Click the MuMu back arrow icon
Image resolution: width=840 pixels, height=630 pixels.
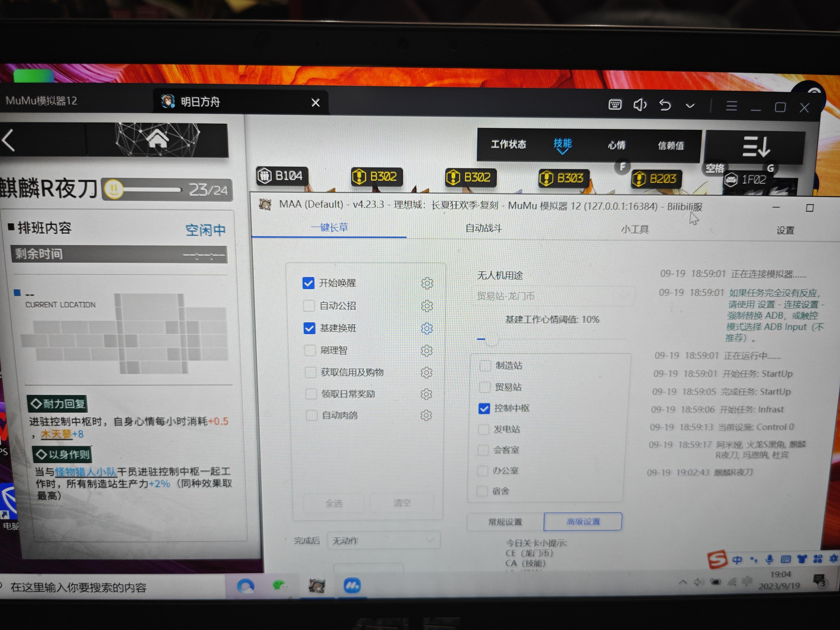[665, 105]
